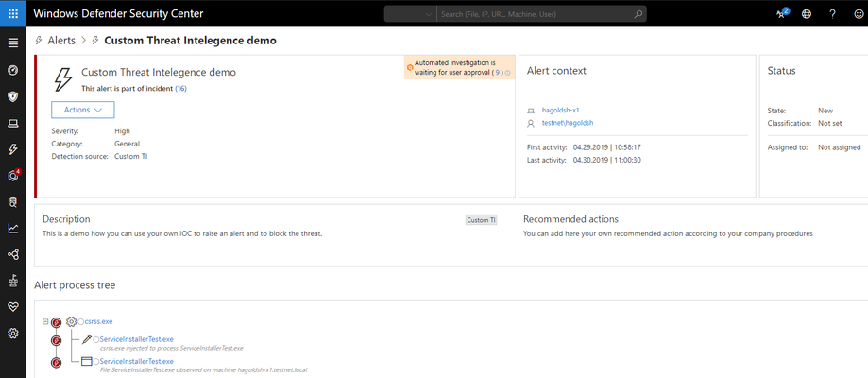Click Classification value Not set
The height and width of the screenshot is (378, 868).
(830, 123)
